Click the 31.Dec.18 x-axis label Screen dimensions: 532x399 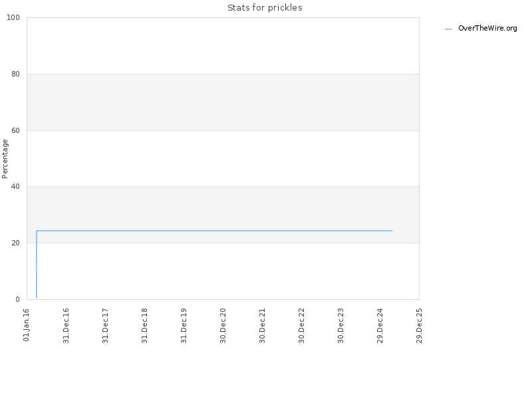(144, 325)
